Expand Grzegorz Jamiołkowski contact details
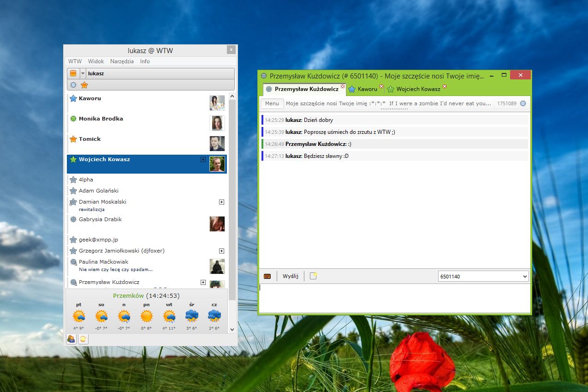This screenshot has width=588, height=392. 221,251
